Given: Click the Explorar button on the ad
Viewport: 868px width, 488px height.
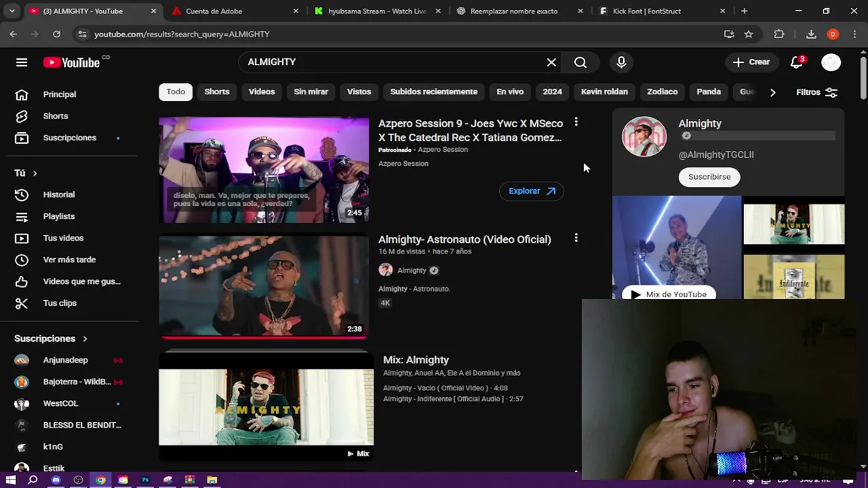Looking at the screenshot, I should point(532,191).
